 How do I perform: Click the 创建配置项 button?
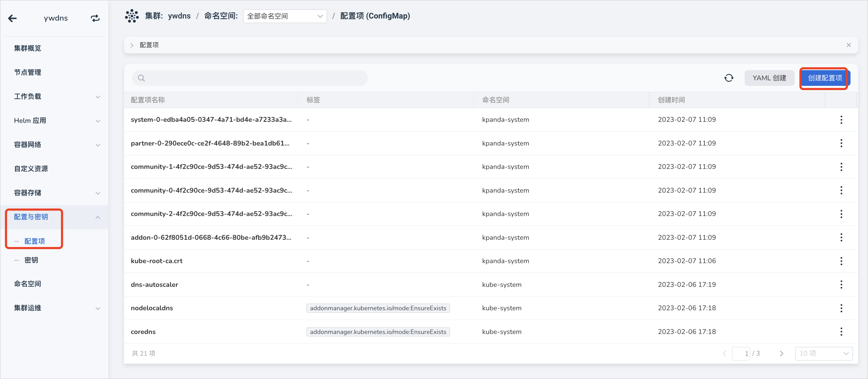coord(825,78)
